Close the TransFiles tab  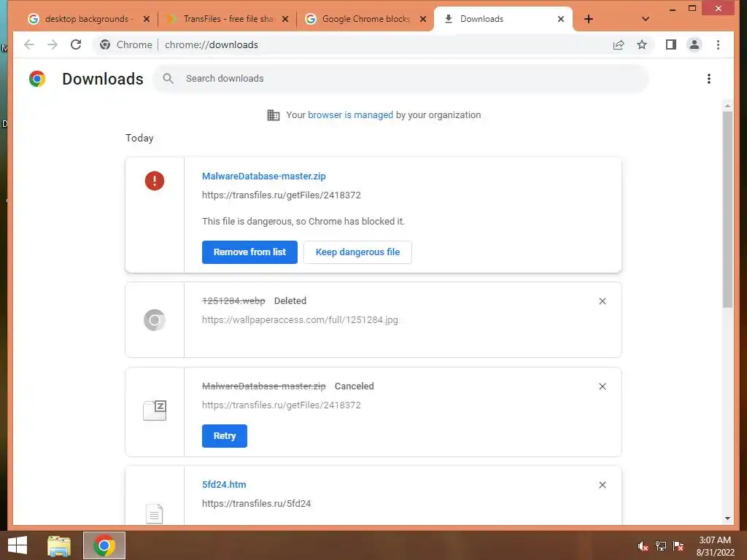[285, 19]
